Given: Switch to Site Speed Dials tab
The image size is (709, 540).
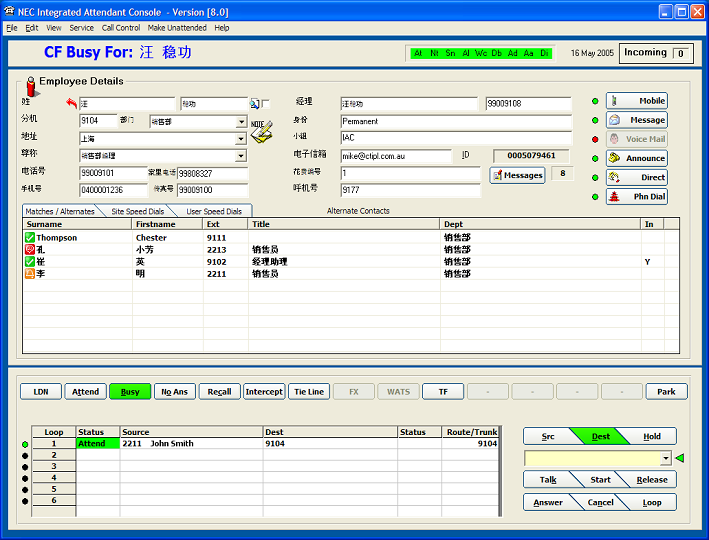Looking at the screenshot, I should coord(138,211).
